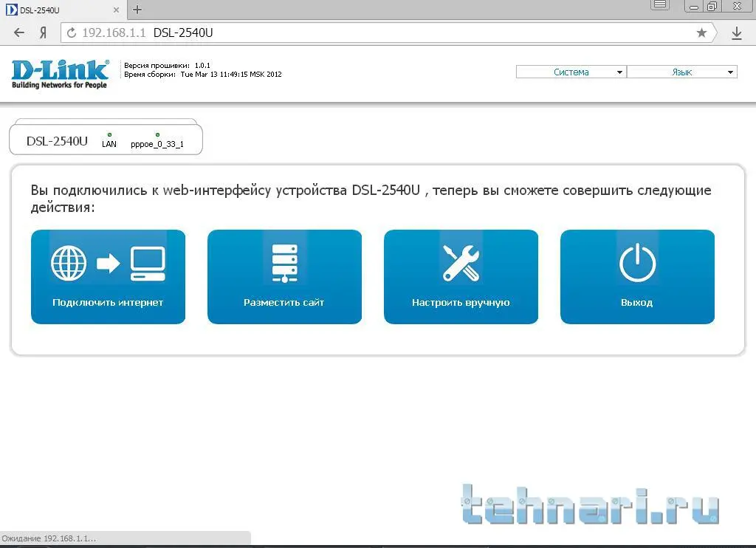Viewport: 756px width, 548px height.
Task: Click Подключить интернет tile
Action: tap(108, 277)
